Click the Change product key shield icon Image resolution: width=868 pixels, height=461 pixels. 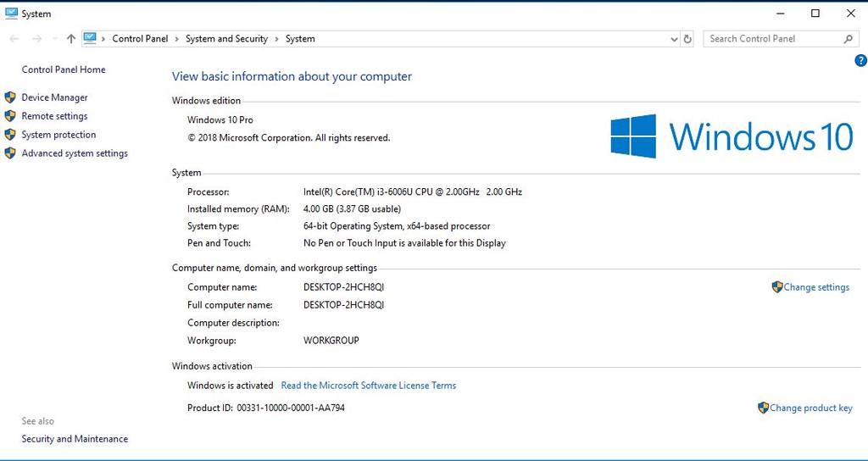click(764, 408)
